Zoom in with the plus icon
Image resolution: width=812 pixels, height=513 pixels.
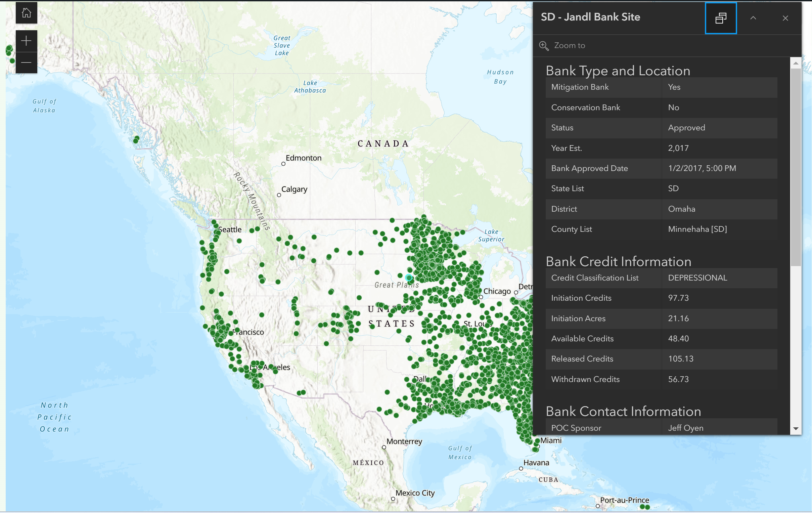(x=26, y=40)
